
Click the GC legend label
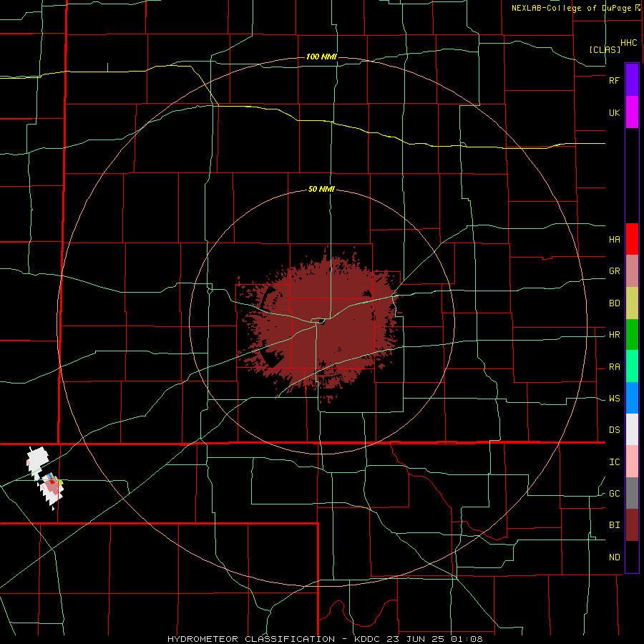coord(615,494)
